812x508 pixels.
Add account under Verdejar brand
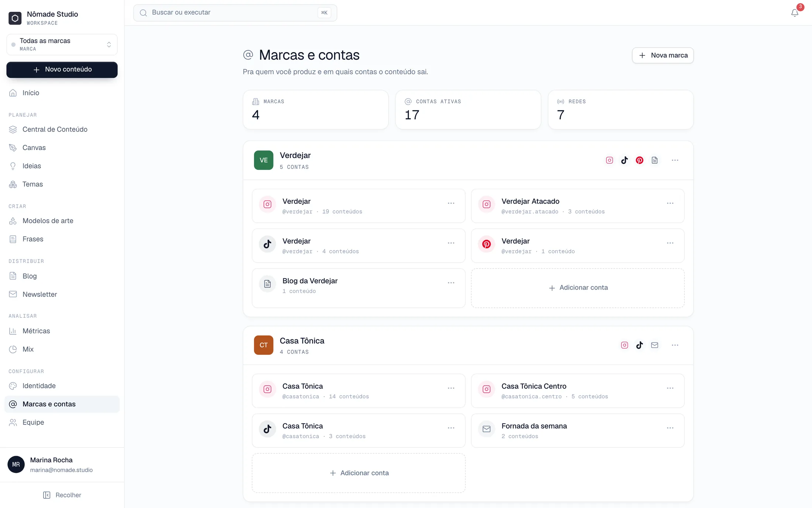click(578, 288)
